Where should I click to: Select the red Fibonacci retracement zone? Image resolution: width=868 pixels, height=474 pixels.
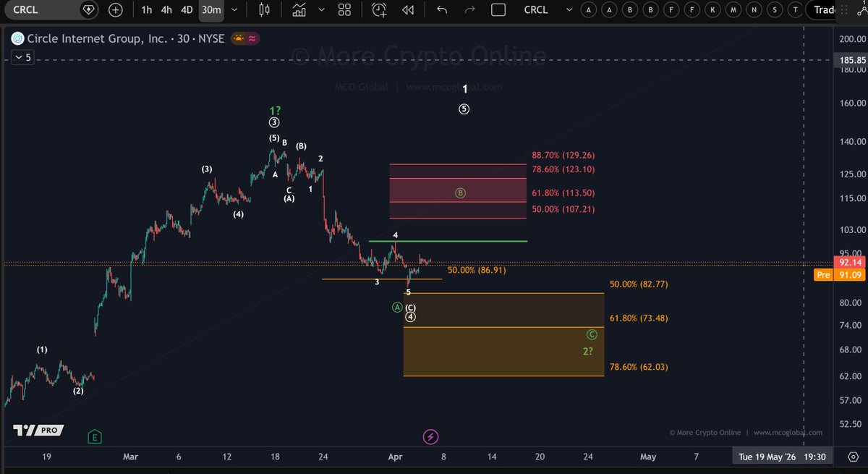click(x=458, y=191)
